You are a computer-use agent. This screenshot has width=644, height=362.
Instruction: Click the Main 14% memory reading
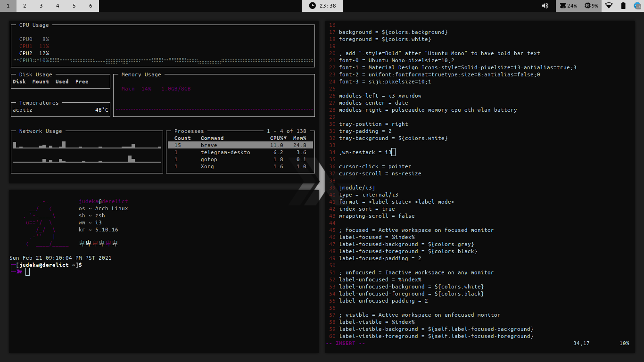point(136,89)
